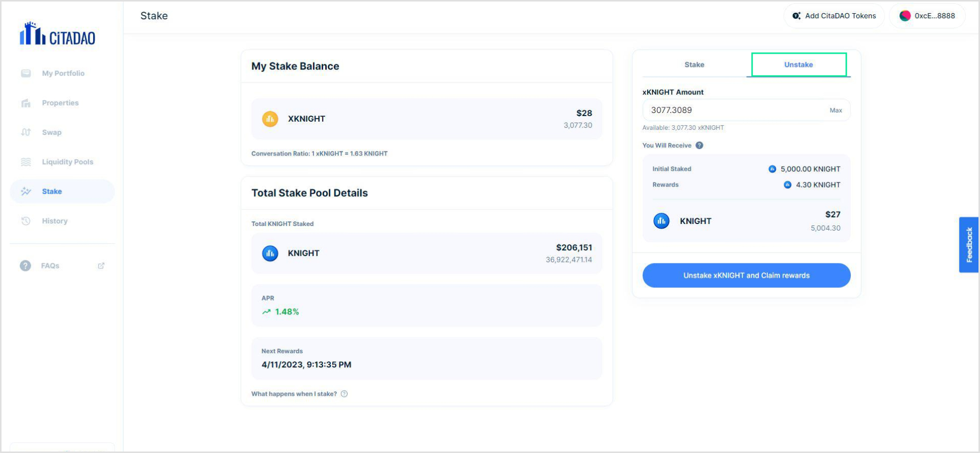The image size is (980, 453).
Task: Open the 0xcE...8888 wallet account button
Action: coord(927,16)
